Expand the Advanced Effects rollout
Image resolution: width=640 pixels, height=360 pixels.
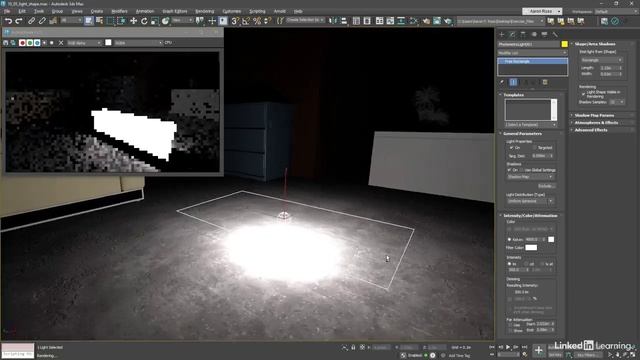[591, 130]
